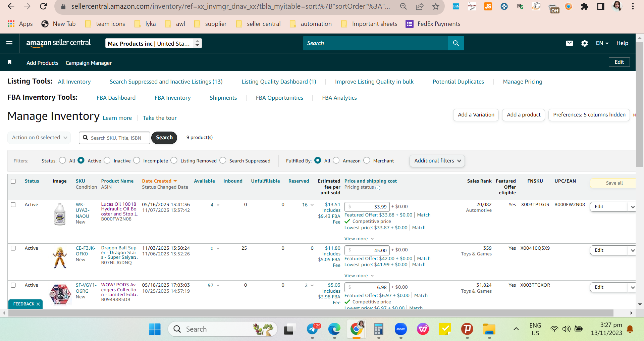Viewport: 644px width, 341px height.
Task: Select the Search Suppressed status filter
Action: point(223,160)
